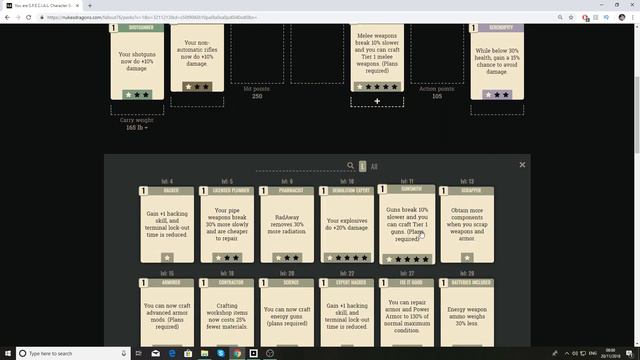Click the star bar on Demolition Expert card
Viewport: 640px width, 360px height.
pos(347,258)
